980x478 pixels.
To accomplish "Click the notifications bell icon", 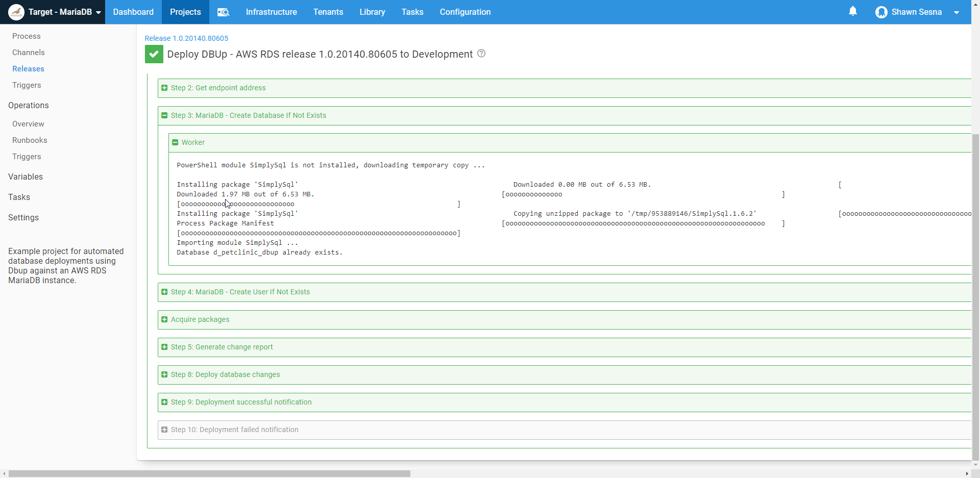I will click(x=852, y=11).
